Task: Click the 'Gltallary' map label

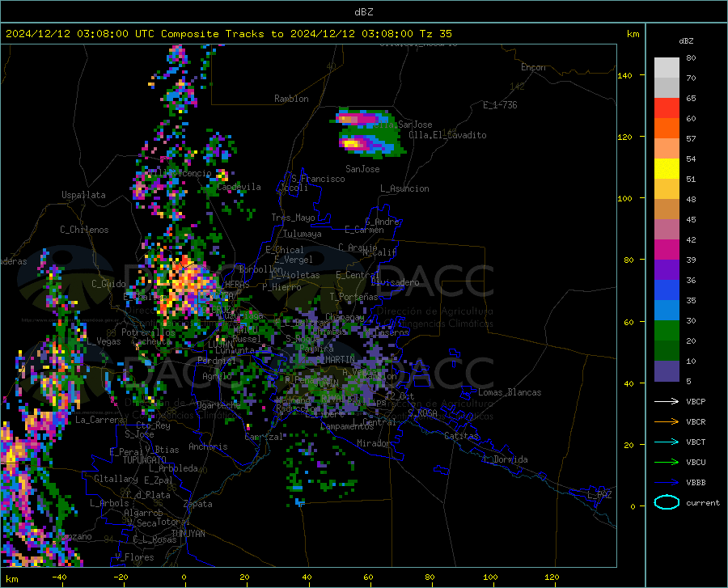Action: (x=116, y=479)
